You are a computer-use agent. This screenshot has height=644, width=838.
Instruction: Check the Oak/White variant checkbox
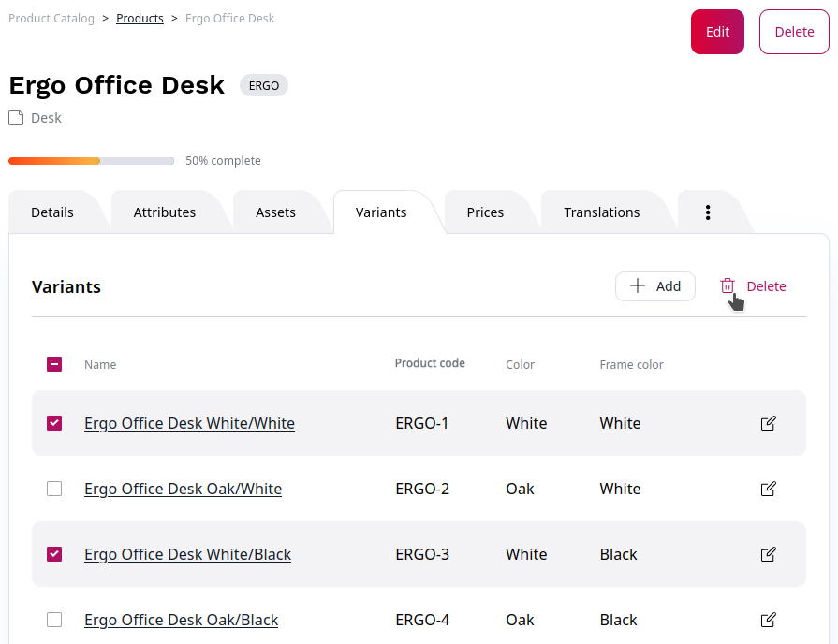click(54, 489)
